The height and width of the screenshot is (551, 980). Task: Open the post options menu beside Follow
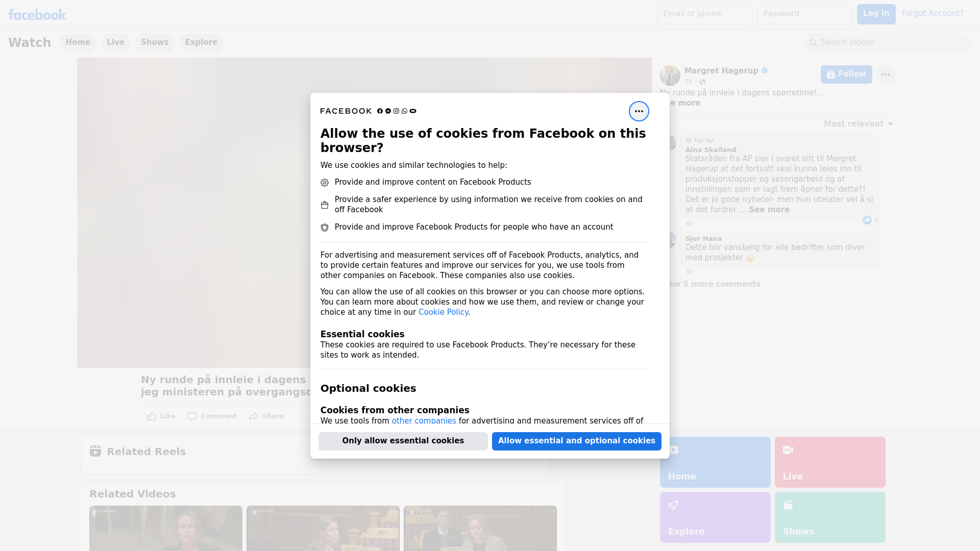[885, 74]
